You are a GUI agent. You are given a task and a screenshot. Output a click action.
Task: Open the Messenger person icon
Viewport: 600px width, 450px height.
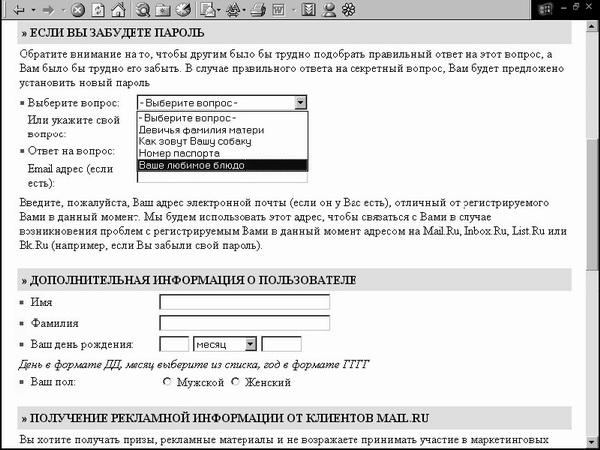click(x=329, y=10)
